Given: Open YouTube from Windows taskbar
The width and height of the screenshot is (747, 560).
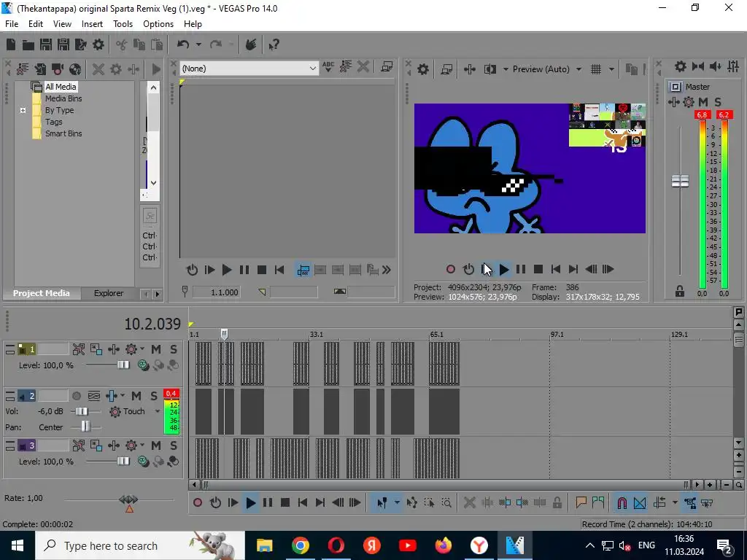Looking at the screenshot, I should pos(407,545).
